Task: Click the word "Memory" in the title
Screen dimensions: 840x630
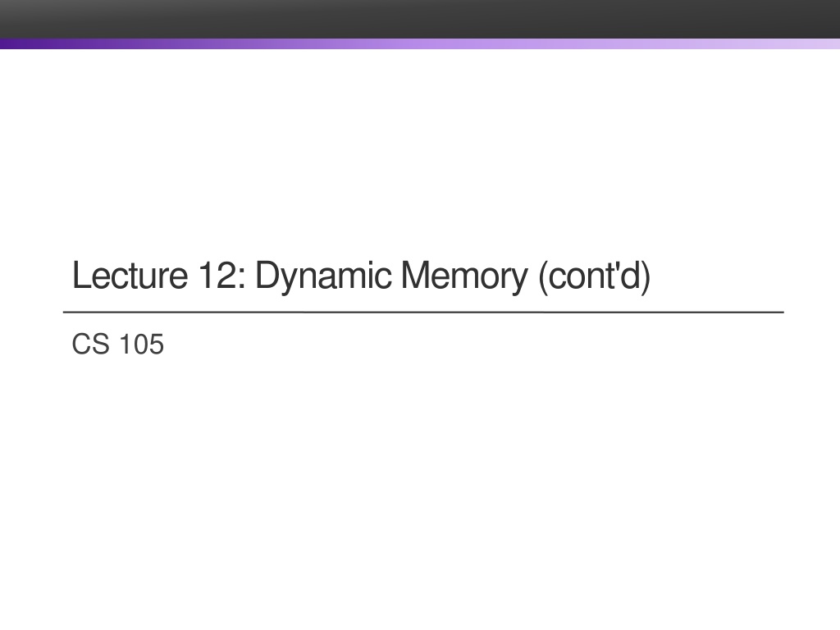Action: click(x=464, y=278)
